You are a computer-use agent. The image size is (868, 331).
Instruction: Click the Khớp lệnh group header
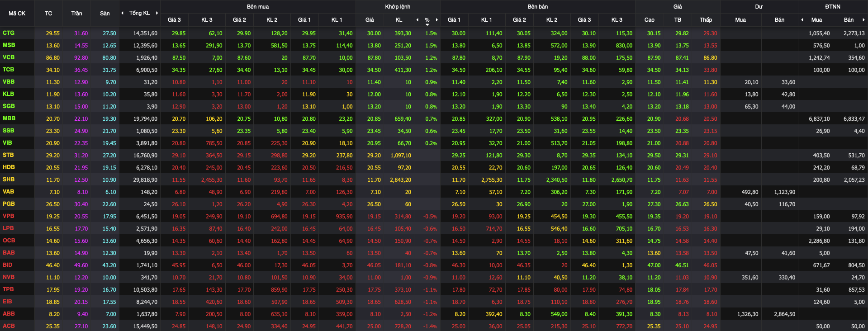(x=398, y=7)
